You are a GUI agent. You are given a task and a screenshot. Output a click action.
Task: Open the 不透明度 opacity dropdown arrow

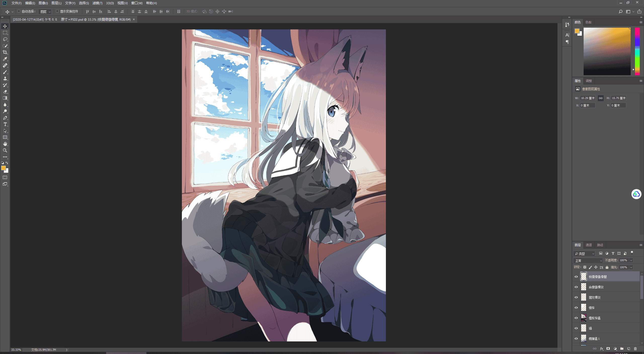tap(631, 260)
